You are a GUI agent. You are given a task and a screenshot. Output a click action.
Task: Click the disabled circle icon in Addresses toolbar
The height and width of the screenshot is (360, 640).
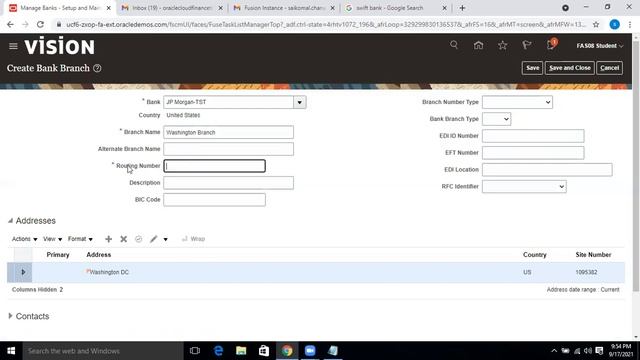point(138,239)
